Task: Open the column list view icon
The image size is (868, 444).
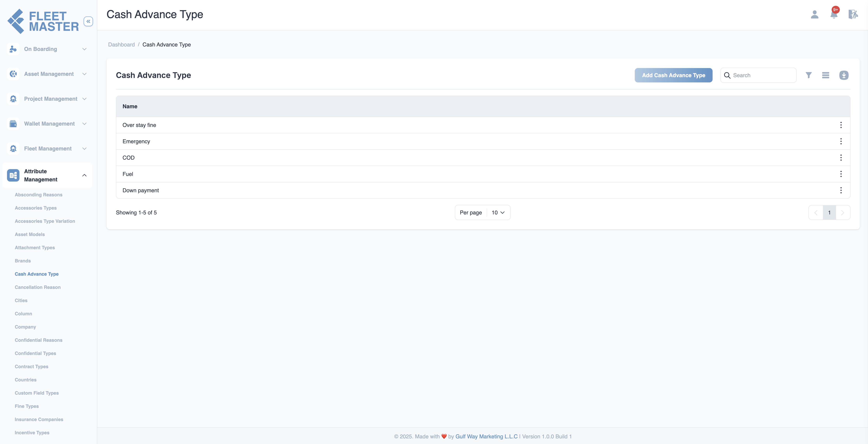Action: click(826, 75)
